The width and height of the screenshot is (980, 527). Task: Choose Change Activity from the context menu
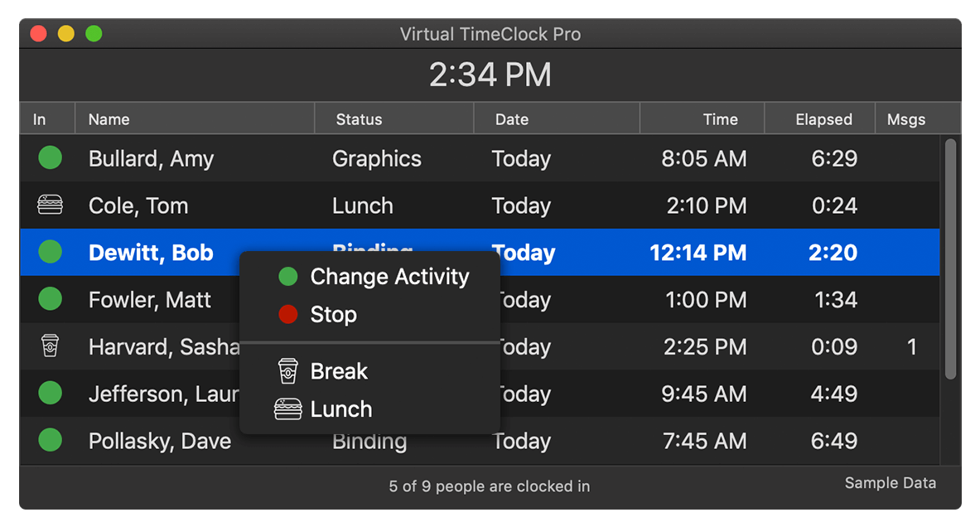click(x=389, y=277)
